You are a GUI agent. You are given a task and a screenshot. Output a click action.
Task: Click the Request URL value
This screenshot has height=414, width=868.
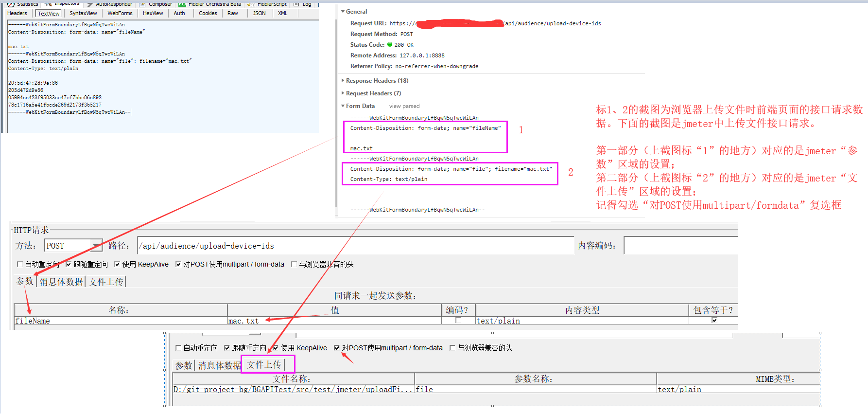click(x=495, y=23)
